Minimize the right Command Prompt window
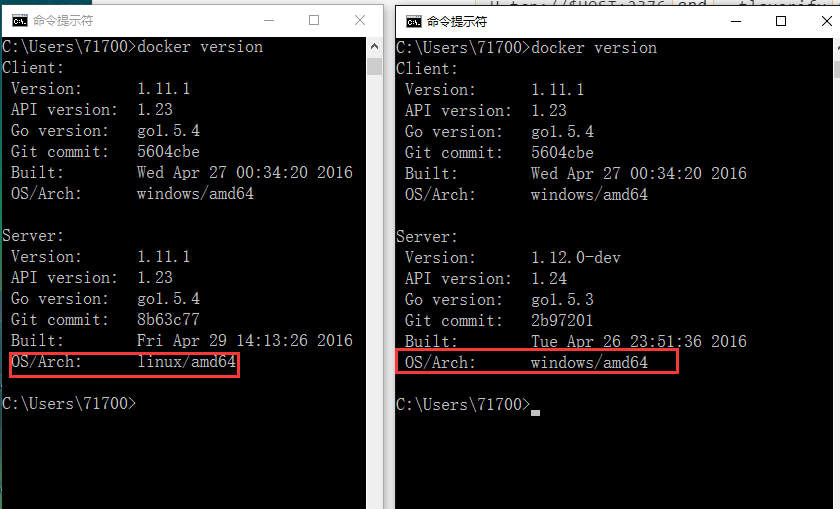Viewport: 840px width, 509px height. [736, 21]
